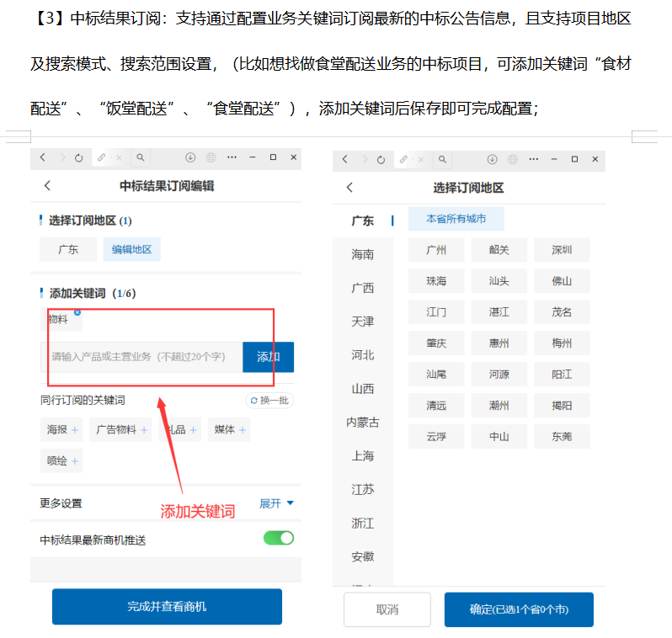The width and height of the screenshot is (672, 638).
Task: Add suggested keyword 海报 with plus
Action: pos(75,430)
